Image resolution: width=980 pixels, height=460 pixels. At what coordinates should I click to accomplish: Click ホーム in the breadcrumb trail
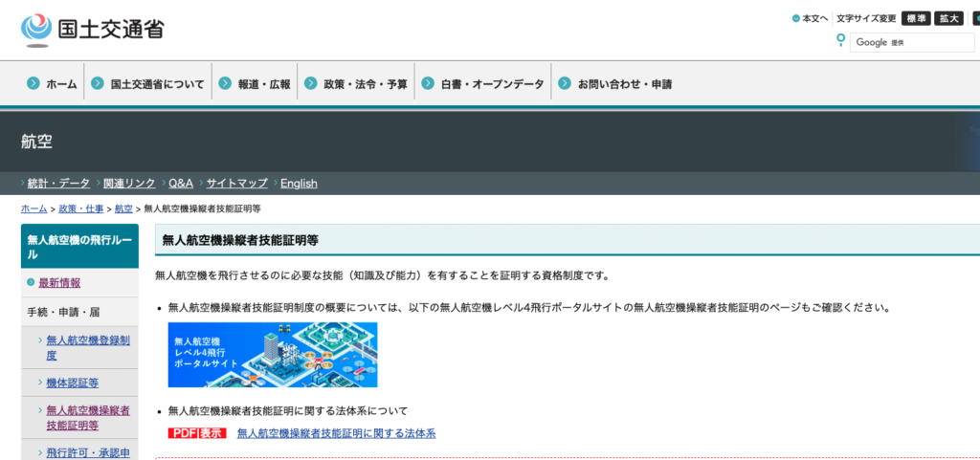click(33, 209)
